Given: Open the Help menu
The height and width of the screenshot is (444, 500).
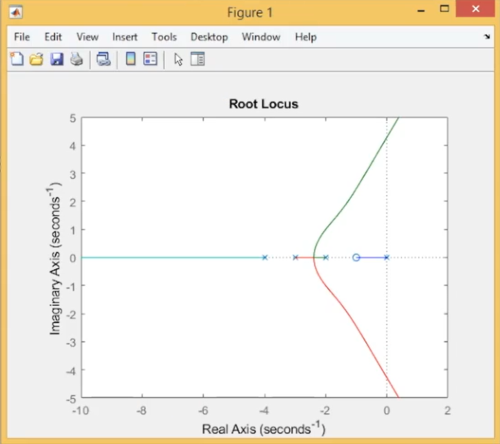Looking at the screenshot, I should pyautogui.click(x=306, y=37).
